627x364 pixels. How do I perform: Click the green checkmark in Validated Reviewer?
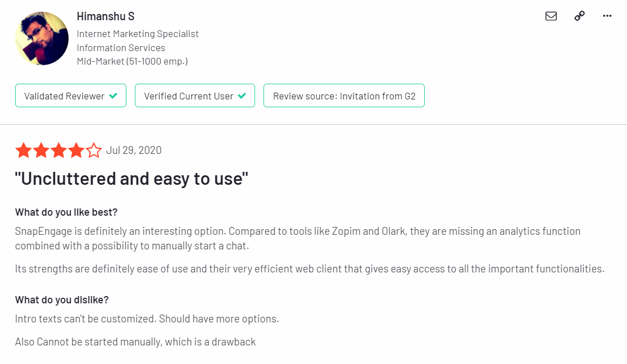click(x=113, y=95)
